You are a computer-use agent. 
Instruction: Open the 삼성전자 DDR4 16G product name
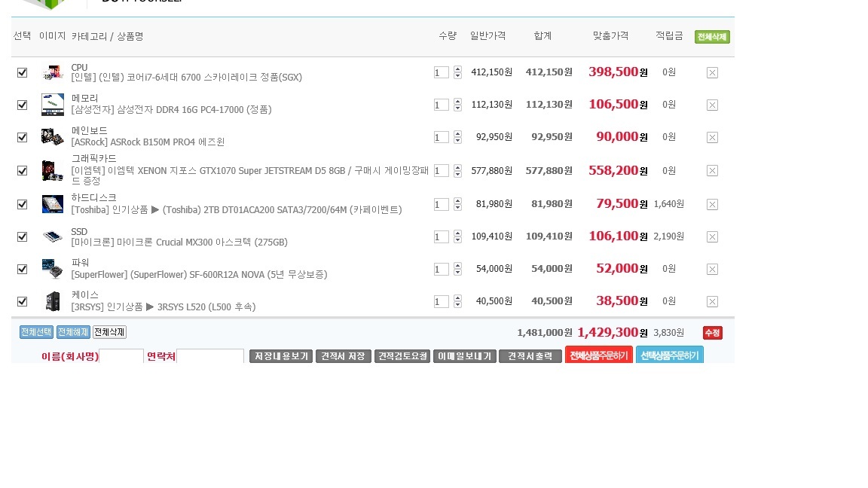point(172,109)
